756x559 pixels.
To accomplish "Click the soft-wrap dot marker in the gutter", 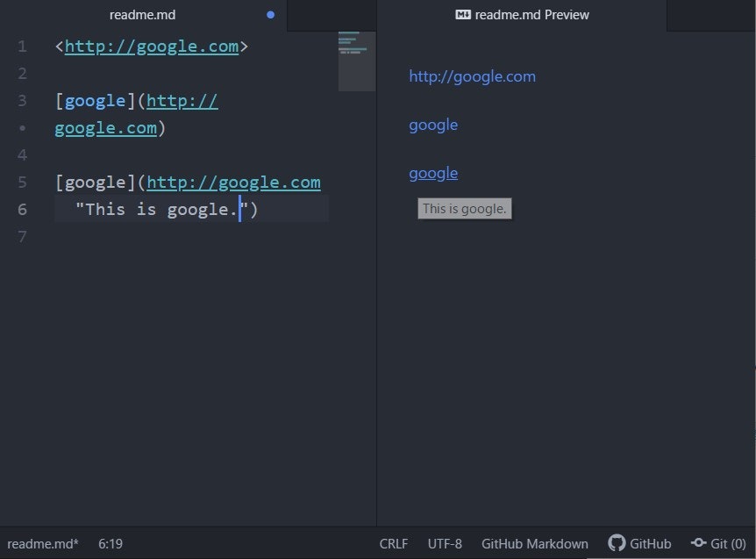I will pos(22,128).
